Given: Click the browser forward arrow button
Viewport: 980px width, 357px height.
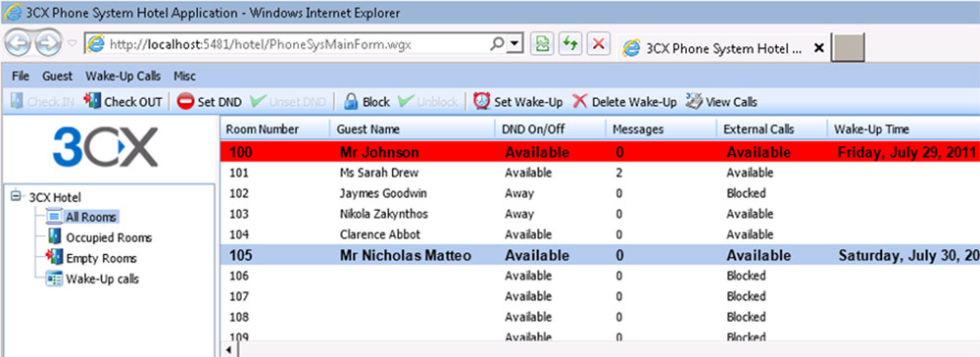Looking at the screenshot, I should point(48,44).
